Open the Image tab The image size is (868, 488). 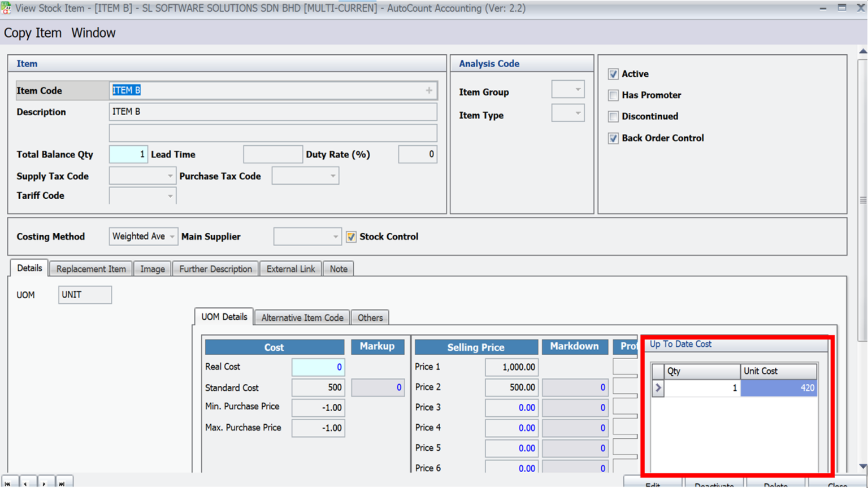(x=153, y=269)
